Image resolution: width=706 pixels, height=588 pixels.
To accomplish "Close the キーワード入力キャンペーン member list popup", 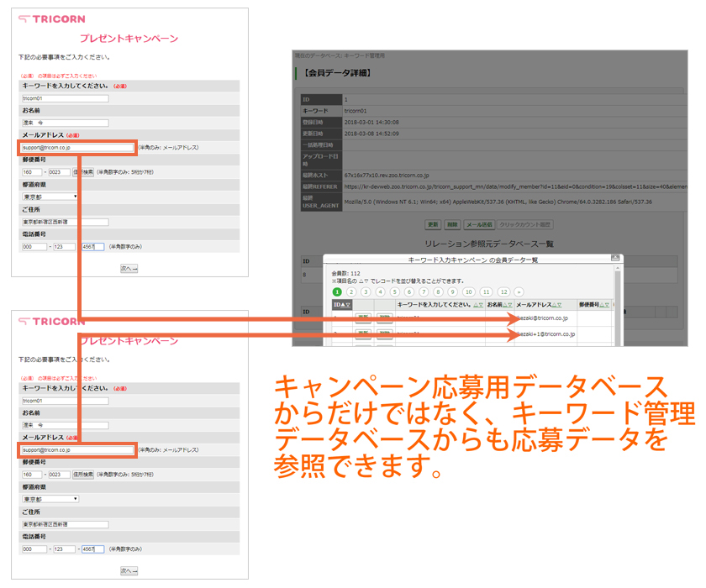I will coord(615,258).
